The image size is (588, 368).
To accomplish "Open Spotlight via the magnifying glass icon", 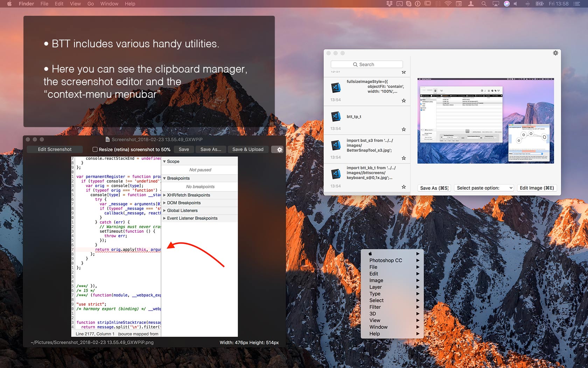I will (x=484, y=4).
